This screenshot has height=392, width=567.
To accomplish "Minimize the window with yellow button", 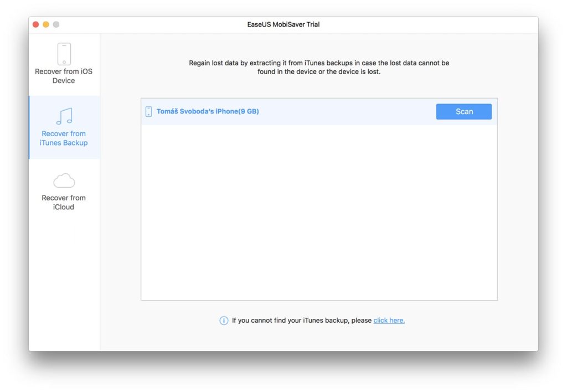I will (45, 24).
